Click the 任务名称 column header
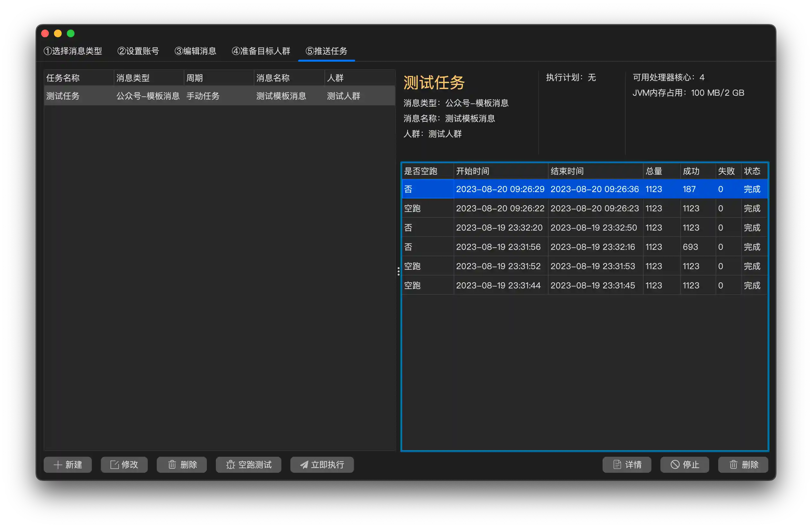This screenshot has height=528, width=812. click(x=78, y=78)
